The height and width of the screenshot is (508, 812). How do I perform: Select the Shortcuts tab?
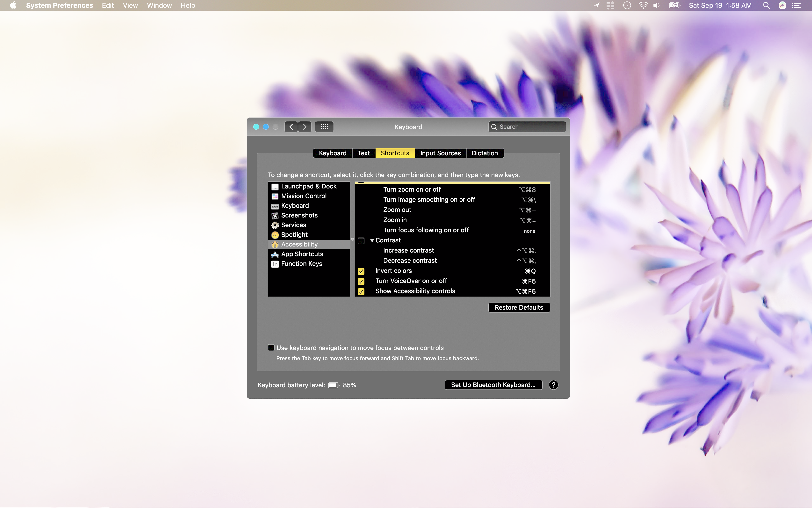click(x=395, y=153)
